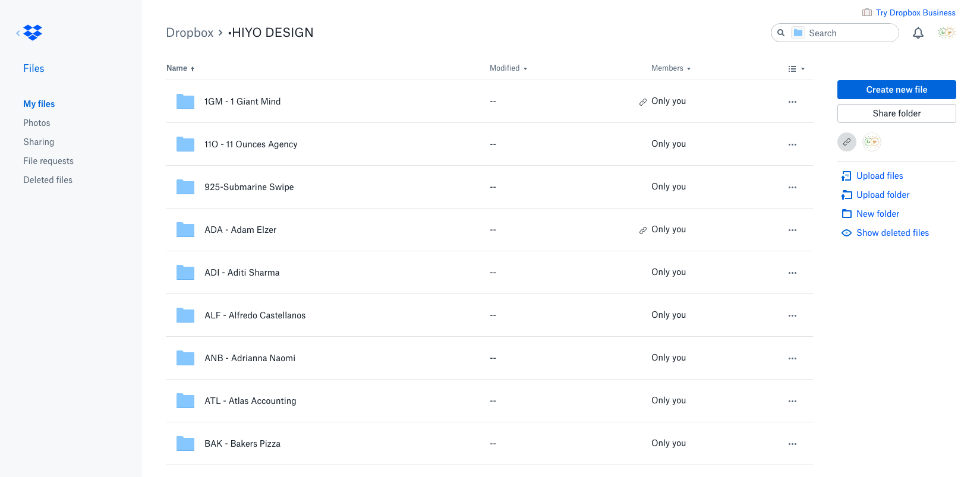Open more options for ADA - Adam Elzer

point(792,230)
